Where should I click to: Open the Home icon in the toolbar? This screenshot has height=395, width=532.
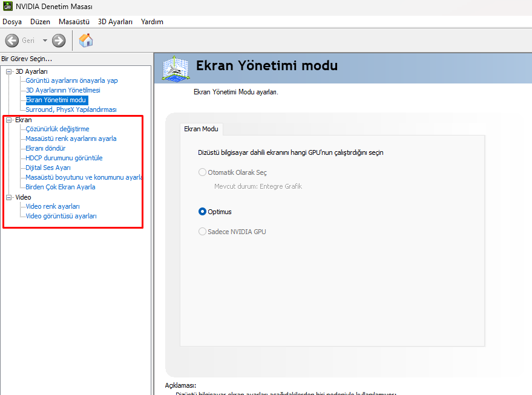pos(86,41)
